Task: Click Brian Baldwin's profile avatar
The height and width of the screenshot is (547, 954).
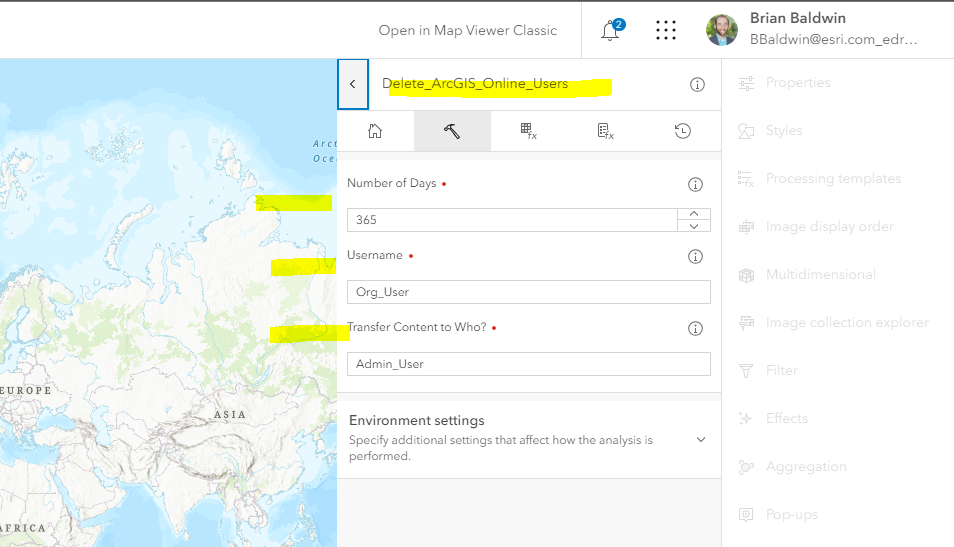Action: [x=722, y=30]
